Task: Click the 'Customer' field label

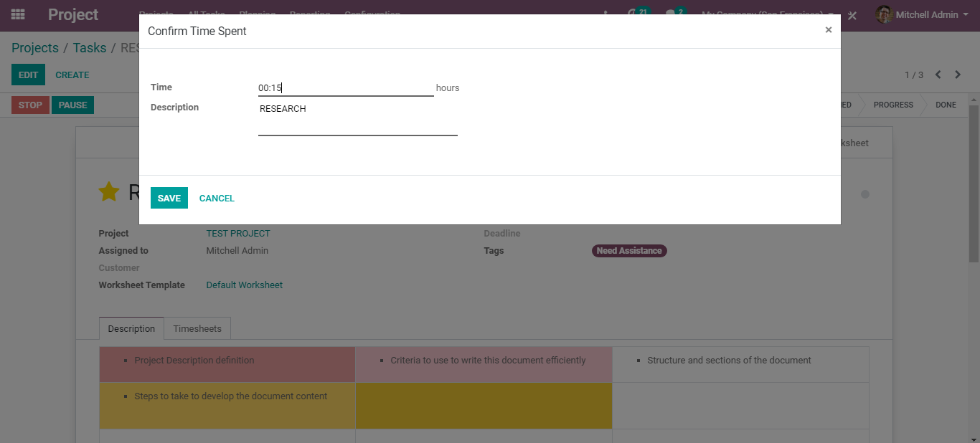Action: (119, 268)
